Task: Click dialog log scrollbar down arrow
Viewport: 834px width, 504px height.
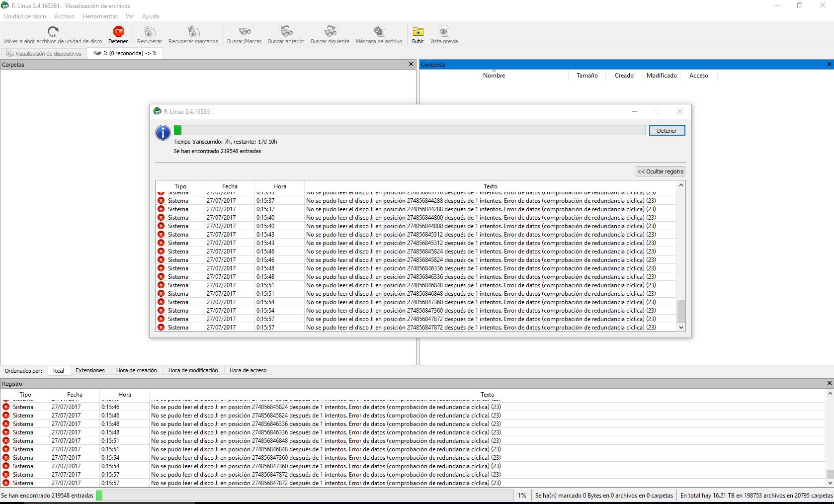Action: [681, 328]
